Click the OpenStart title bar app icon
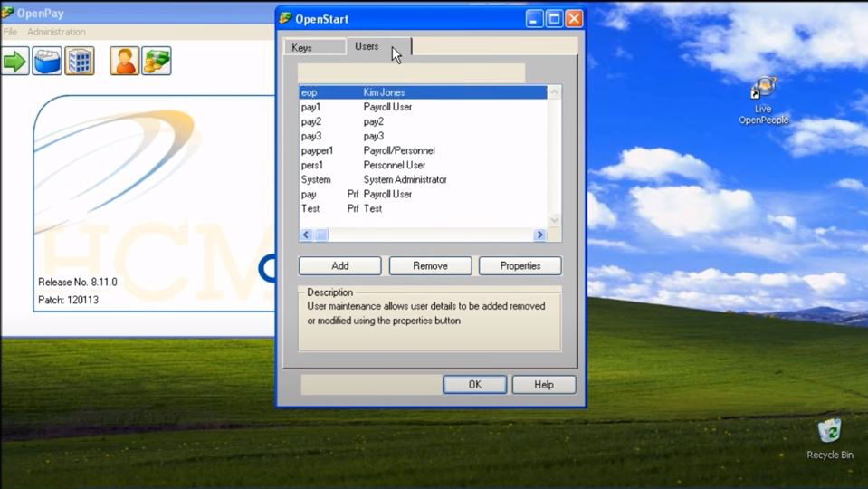This screenshot has width=868, height=489. (286, 18)
